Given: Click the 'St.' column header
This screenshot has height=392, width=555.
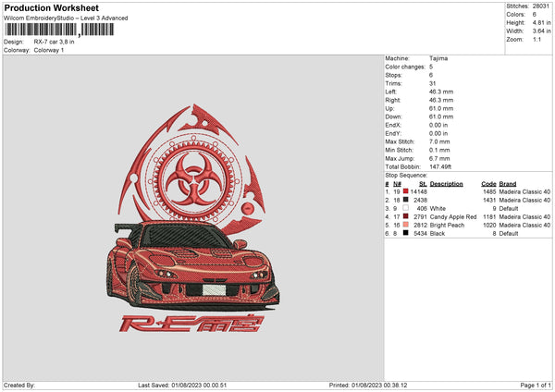Looking at the screenshot, I should (x=423, y=184).
